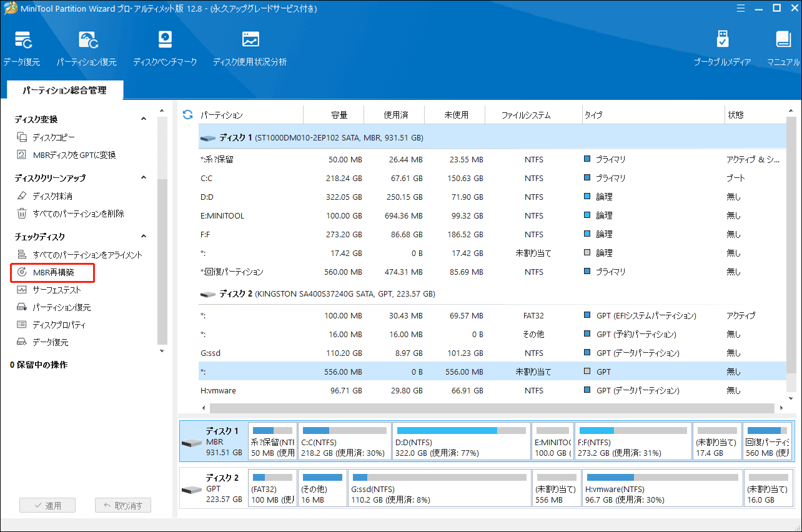Image resolution: width=802 pixels, height=532 pixels.
Task: Select the *回復パーティション row
Action: (492, 272)
